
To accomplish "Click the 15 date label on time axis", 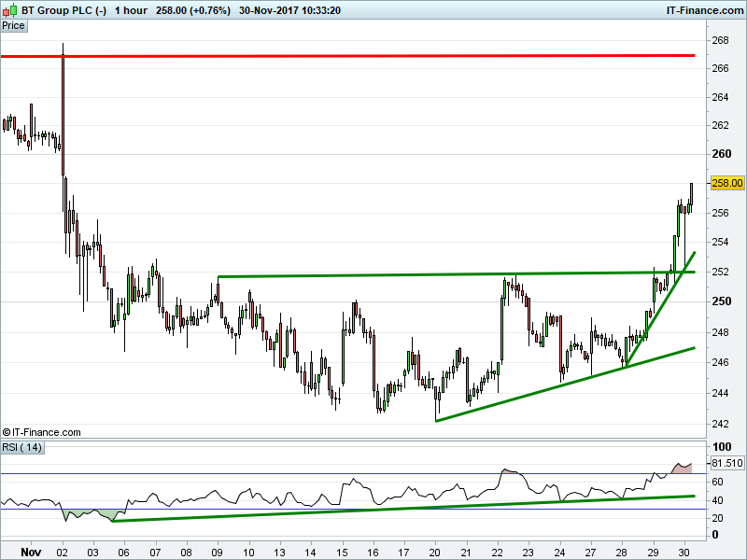I will 342,553.
